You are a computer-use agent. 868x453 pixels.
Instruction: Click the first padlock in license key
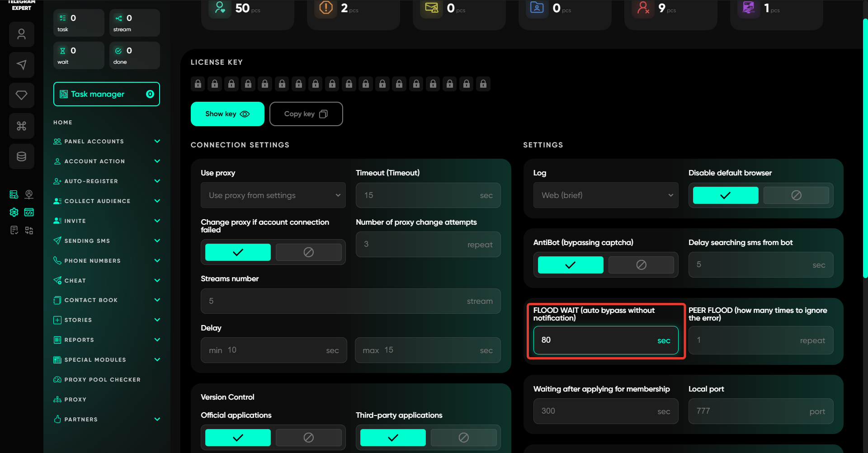point(198,84)
